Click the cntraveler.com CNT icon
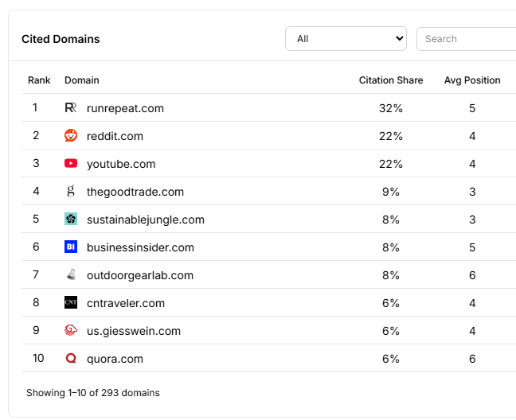Screen dimensions: 516x420 click(71, 302)
